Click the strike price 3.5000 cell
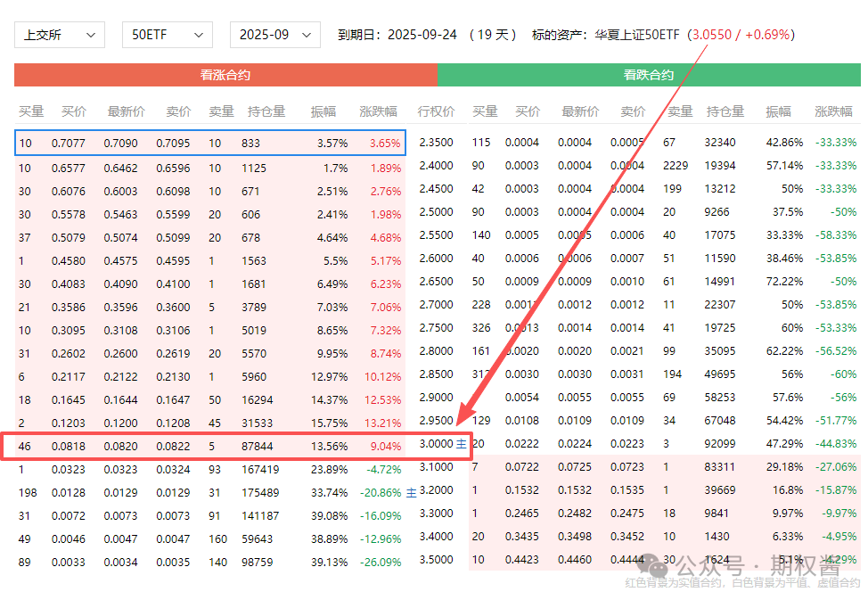The width and height of the screenshot is (868, 600). (436, 560)
